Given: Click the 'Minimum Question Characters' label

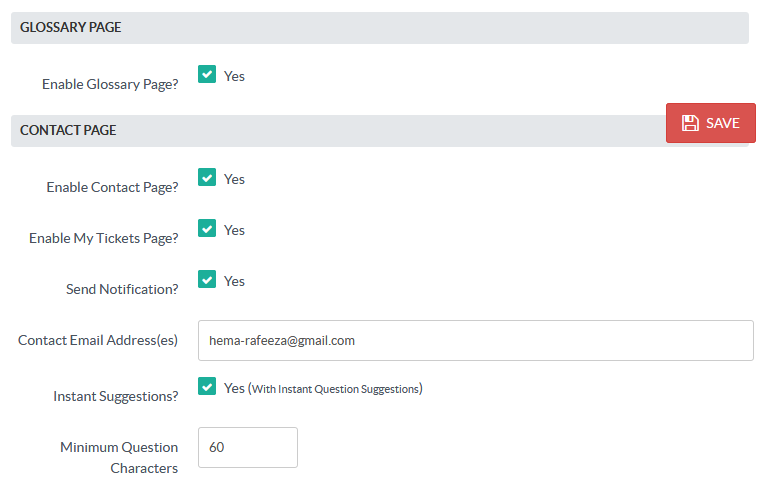Looking at the screenshot, I should tap(119, 457).
